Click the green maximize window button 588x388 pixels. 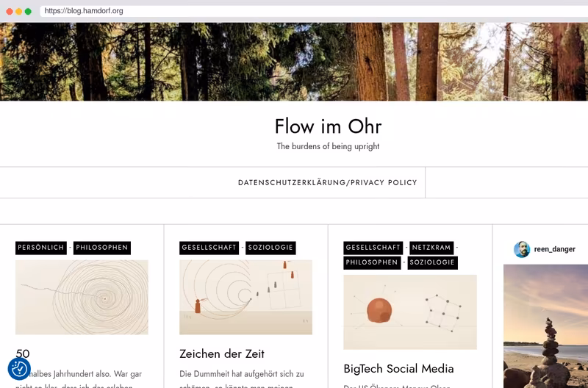28,11
